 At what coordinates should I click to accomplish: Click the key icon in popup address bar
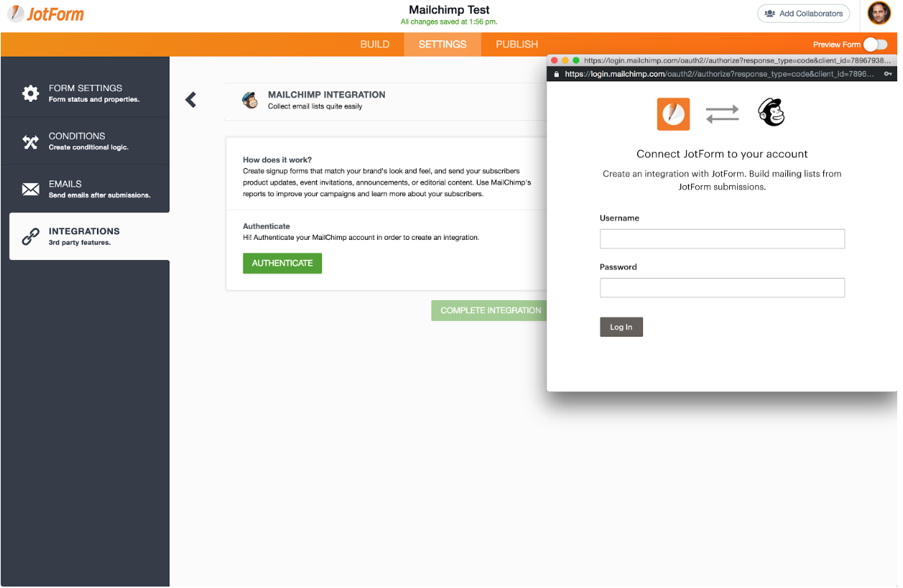[x=889, y=74]
